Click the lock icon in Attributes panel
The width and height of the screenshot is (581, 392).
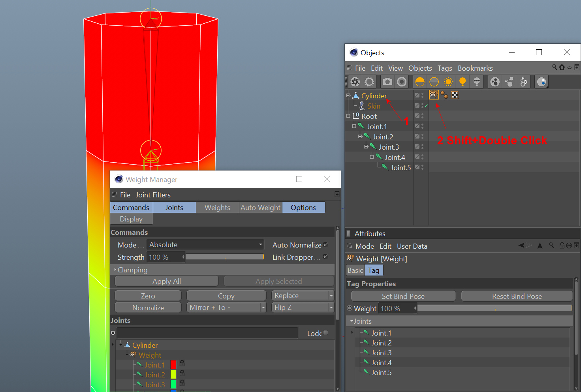pos(562,246)
